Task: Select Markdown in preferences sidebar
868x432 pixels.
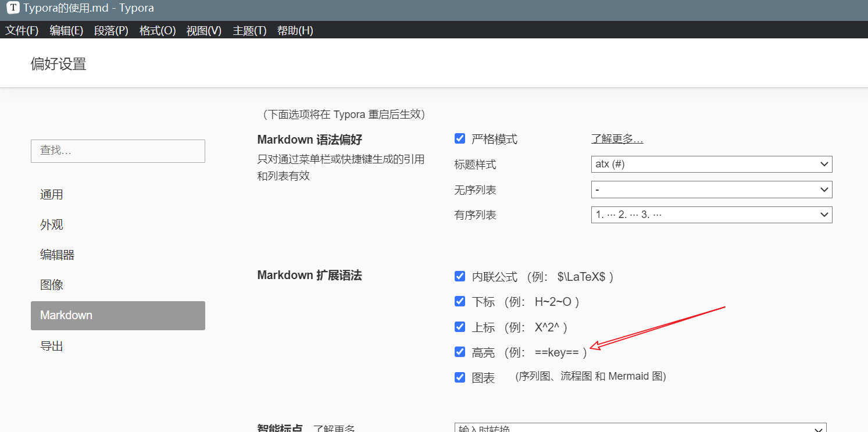Action: pyautogui.click(x=118, y=316)
